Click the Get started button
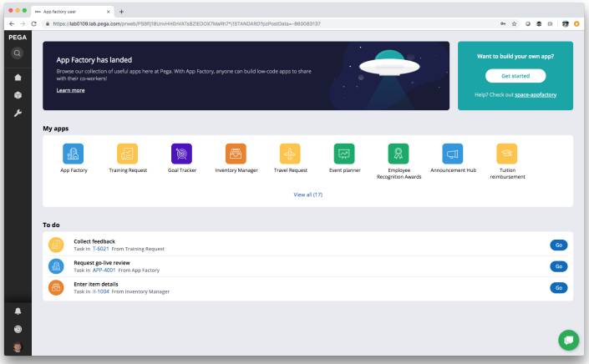The image size is (589, 364). (x=515, y=76)
